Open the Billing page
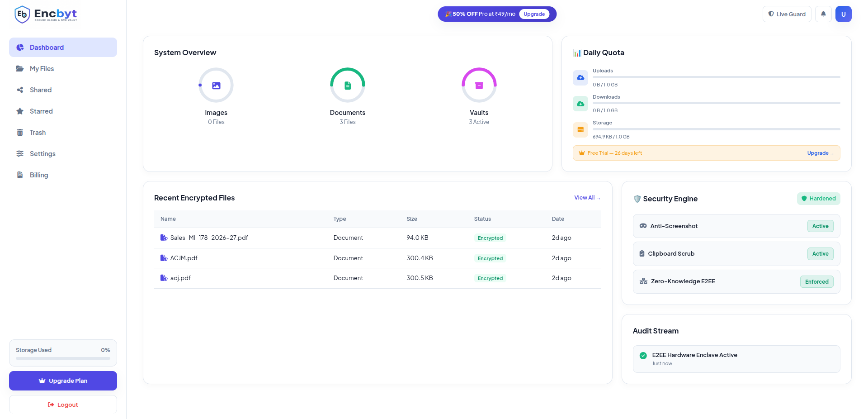Image resolution: width=868 pixels, height=419 pixels. (63, 175)
